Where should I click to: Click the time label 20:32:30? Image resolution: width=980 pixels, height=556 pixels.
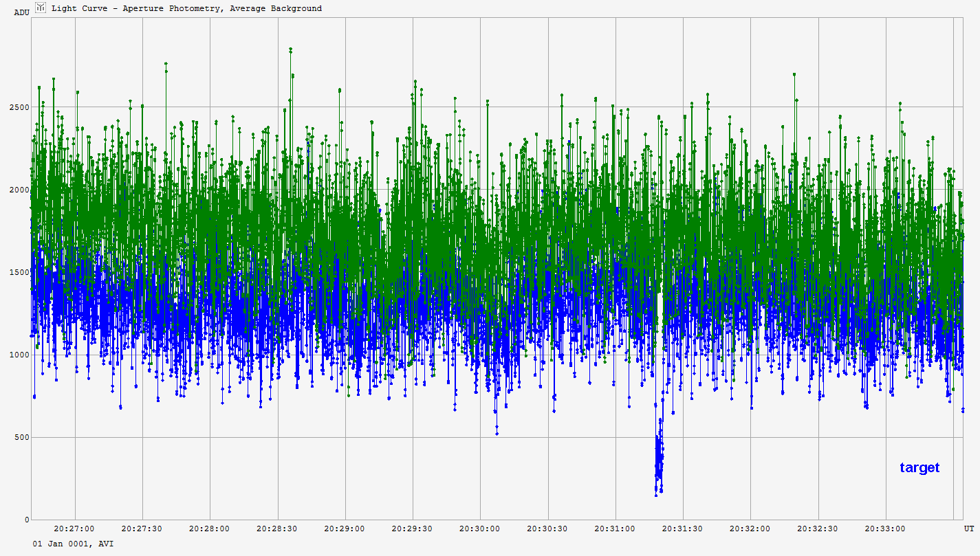pyautogui.click(x=818, y=529)
